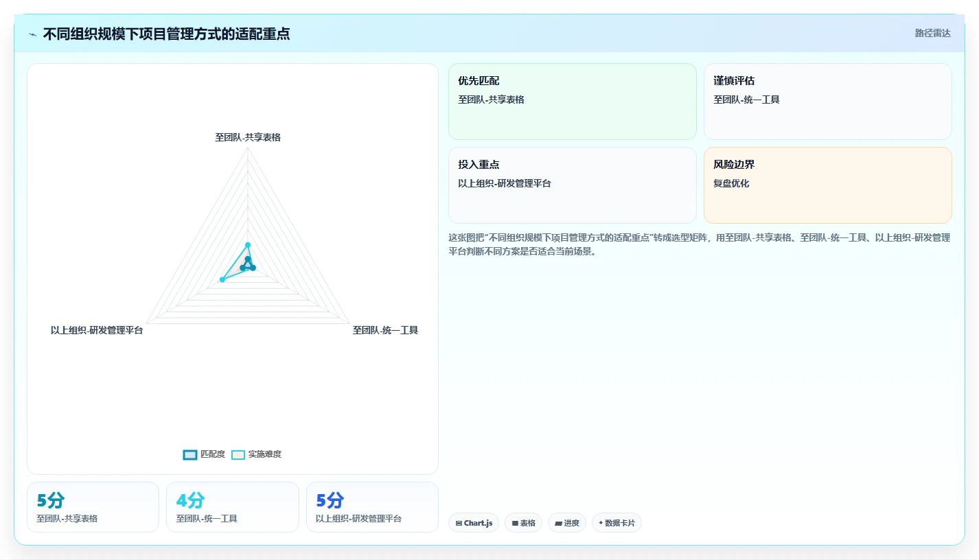979x560 pixels.
Task: Open the 路径雷达 label in the header
Action: (x=933, y=33)
